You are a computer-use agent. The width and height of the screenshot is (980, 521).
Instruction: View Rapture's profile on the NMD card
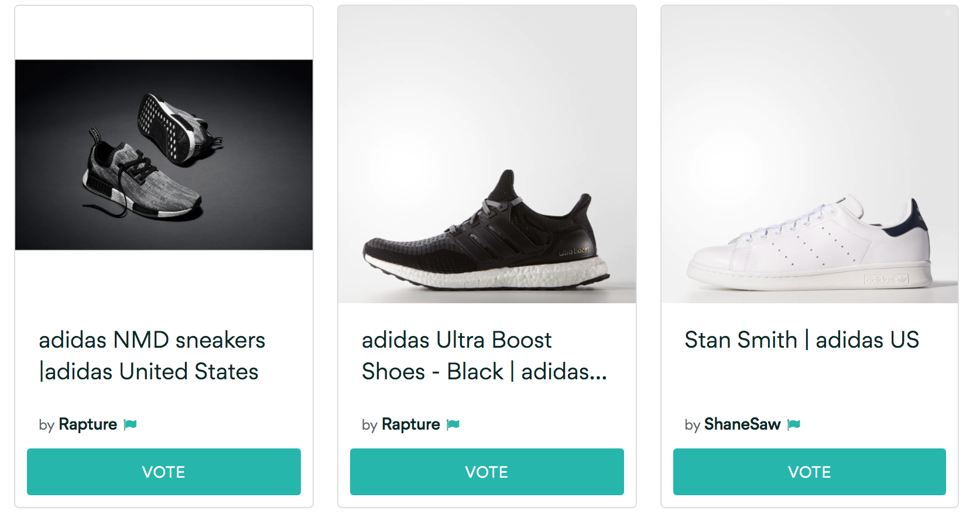click(x=88, y=424)
